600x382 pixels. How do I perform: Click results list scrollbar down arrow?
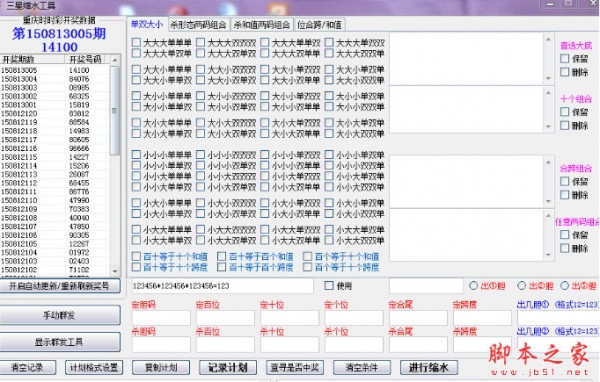115,271
